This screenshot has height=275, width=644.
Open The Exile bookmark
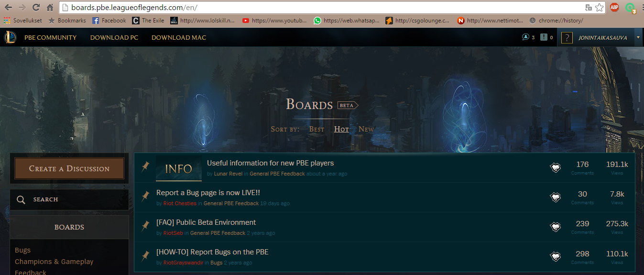point(148,21)
